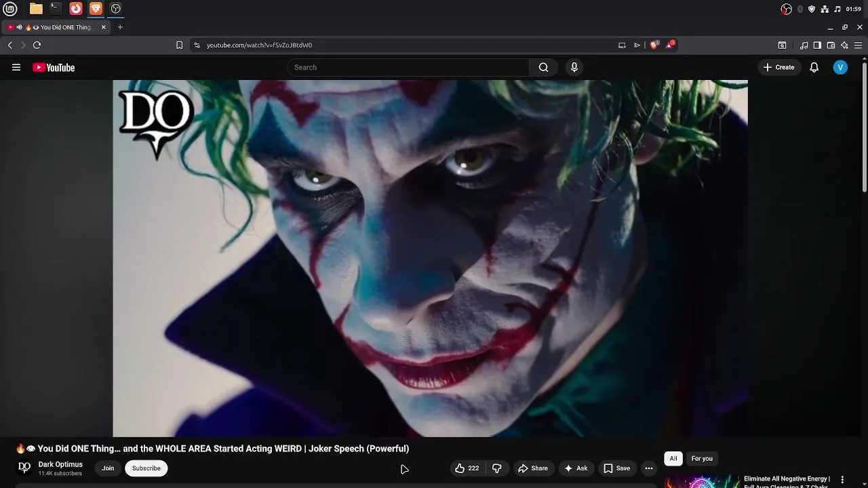This screenshot has height=488, width=868.
Task: Open the Brave Wallet icon
Action: pyautogui.click(x=831, y=45)
